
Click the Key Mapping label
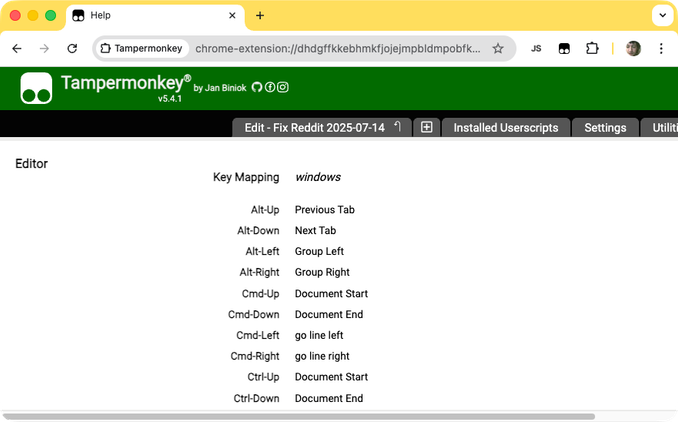point(246,177)
